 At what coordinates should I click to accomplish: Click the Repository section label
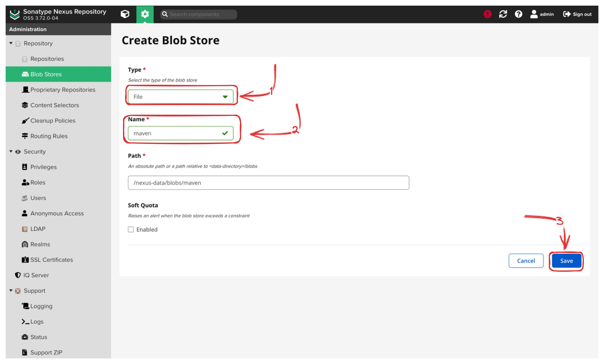point(38,43)
